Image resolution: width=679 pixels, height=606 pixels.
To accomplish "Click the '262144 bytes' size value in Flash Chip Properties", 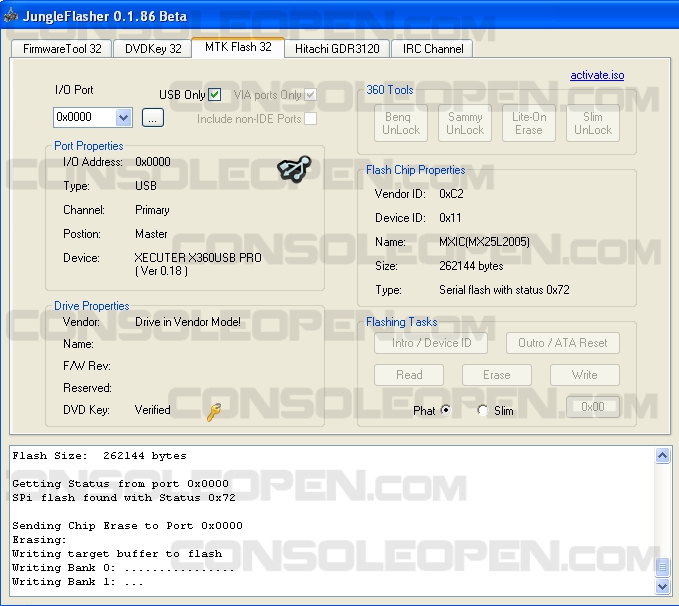I will tap(471, 266).
